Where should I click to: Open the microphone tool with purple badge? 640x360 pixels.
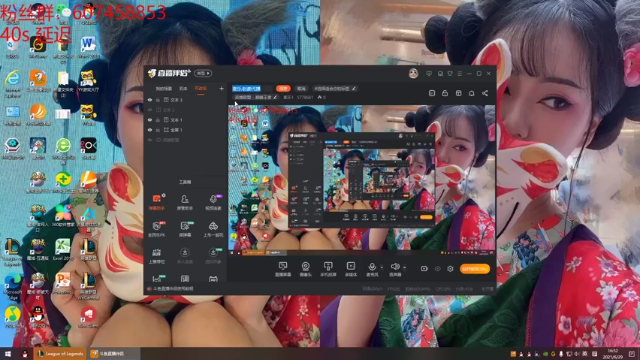(x=213, y=202)
